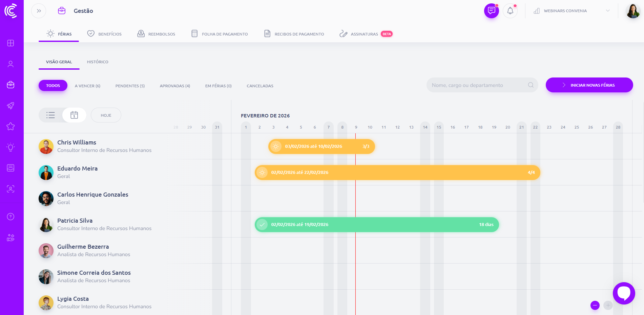This screenshot has width=644, height=315.
Task: Open the chat messages icon in header
Action: tap(491, 11)
